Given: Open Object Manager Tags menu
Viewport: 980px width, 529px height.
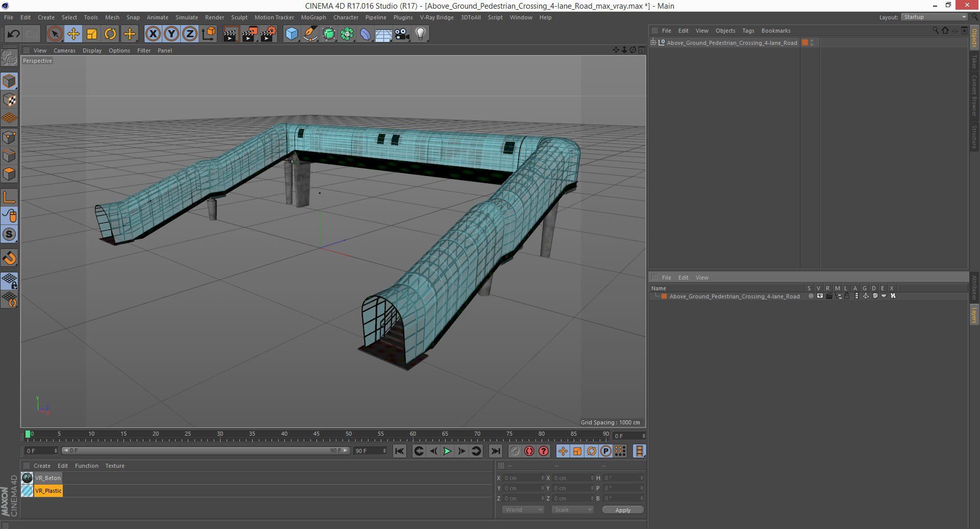Looking at the screenshot, I should point(748,31).
